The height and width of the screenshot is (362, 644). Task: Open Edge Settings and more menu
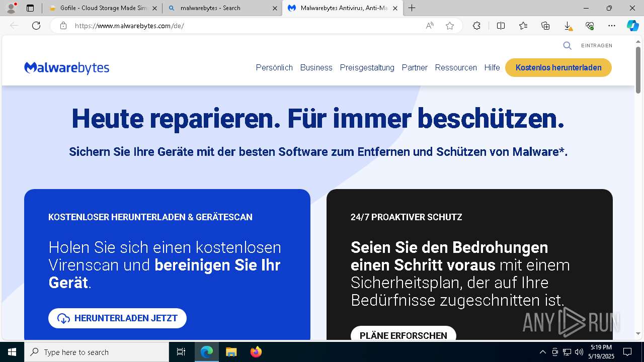coord(612,26)
